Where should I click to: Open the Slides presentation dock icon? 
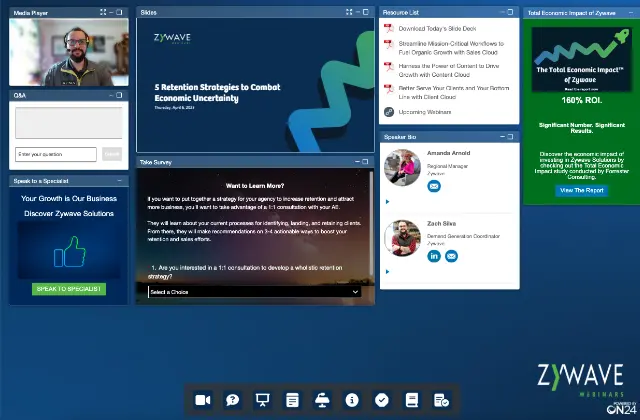[262, 400]
